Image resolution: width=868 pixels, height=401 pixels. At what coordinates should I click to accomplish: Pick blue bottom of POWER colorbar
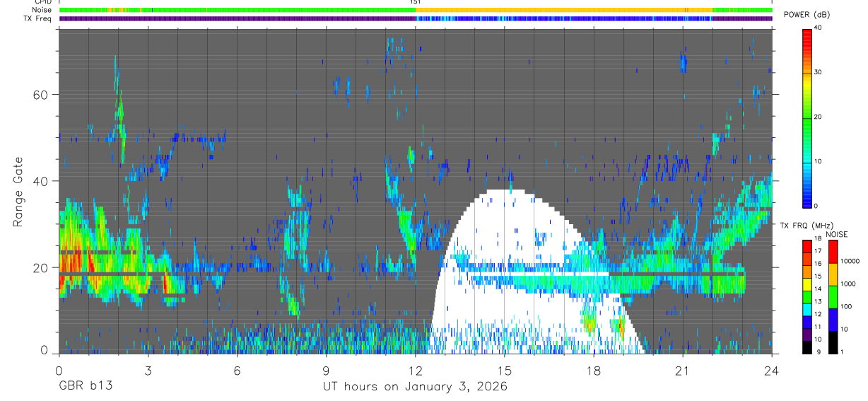(x=807, y=198)
